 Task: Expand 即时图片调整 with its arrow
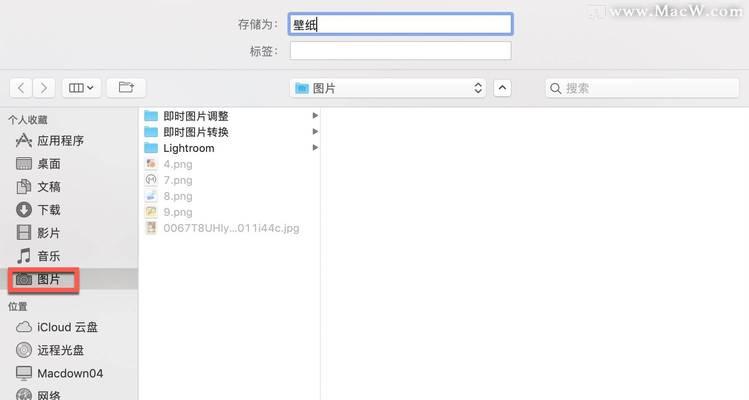[315, 116]
